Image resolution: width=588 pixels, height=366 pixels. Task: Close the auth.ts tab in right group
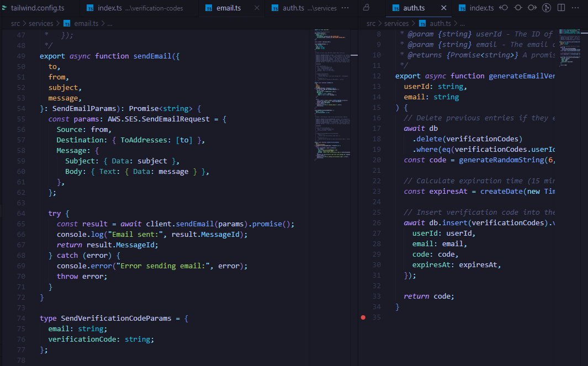tap(444, 8)
